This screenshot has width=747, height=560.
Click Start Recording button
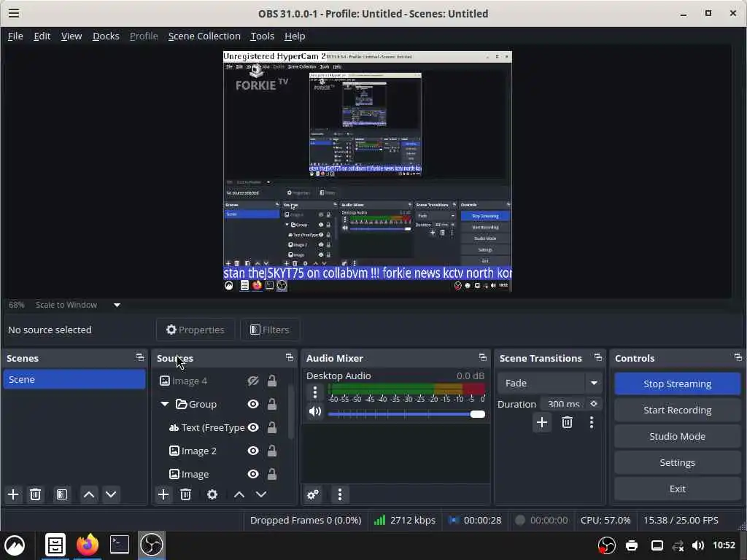[678, 410]
